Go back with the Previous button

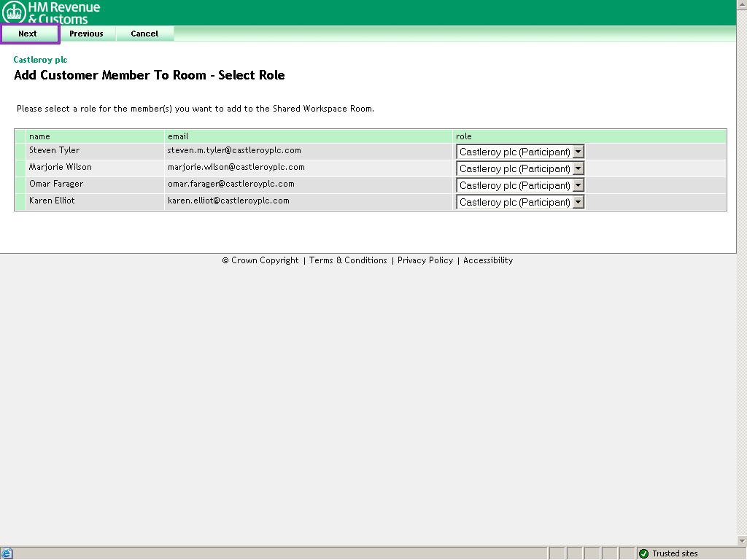(x=86, y=34)
